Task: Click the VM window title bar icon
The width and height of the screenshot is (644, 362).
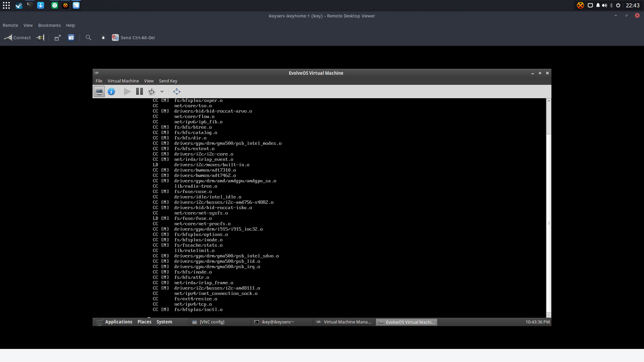Action: point(97,73)
